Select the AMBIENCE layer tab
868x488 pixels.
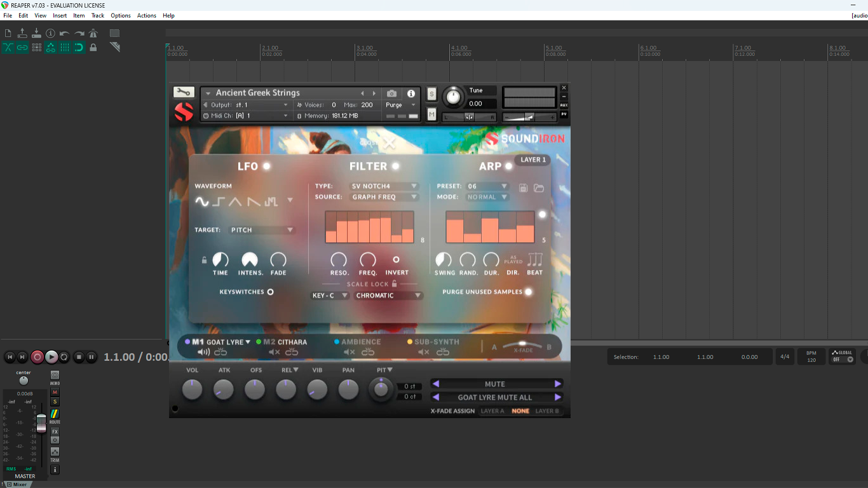coord(358,342)
